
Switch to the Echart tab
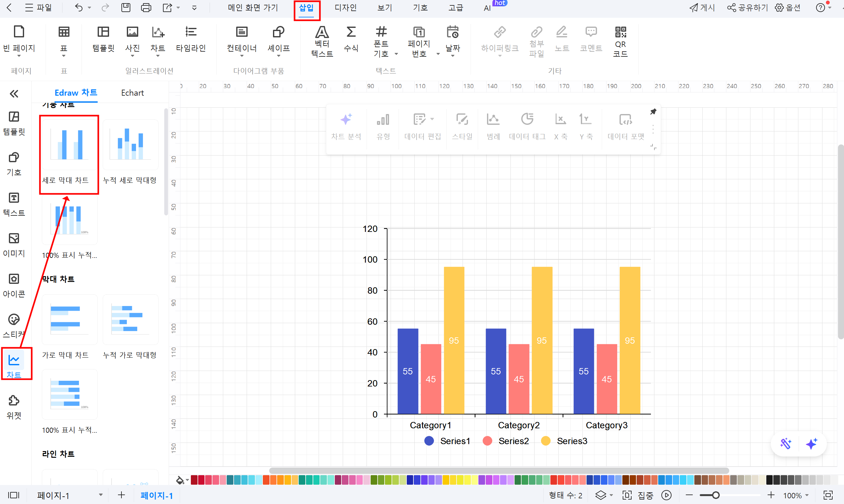pyautogui.click(x=132, y=93)
